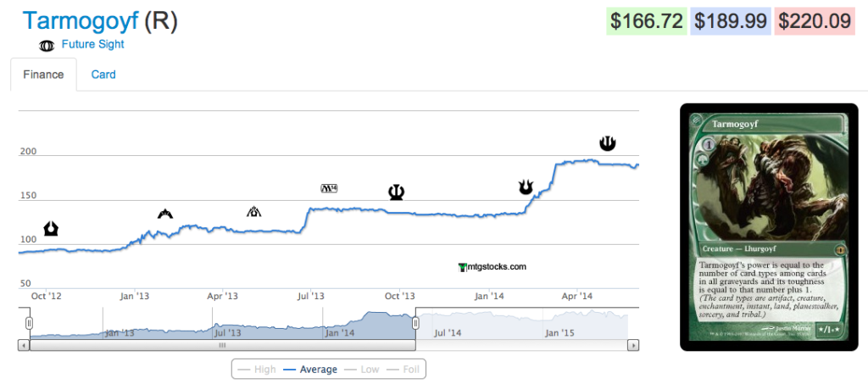
Task: Click the left navigator range handle
Action: point(30,323)
